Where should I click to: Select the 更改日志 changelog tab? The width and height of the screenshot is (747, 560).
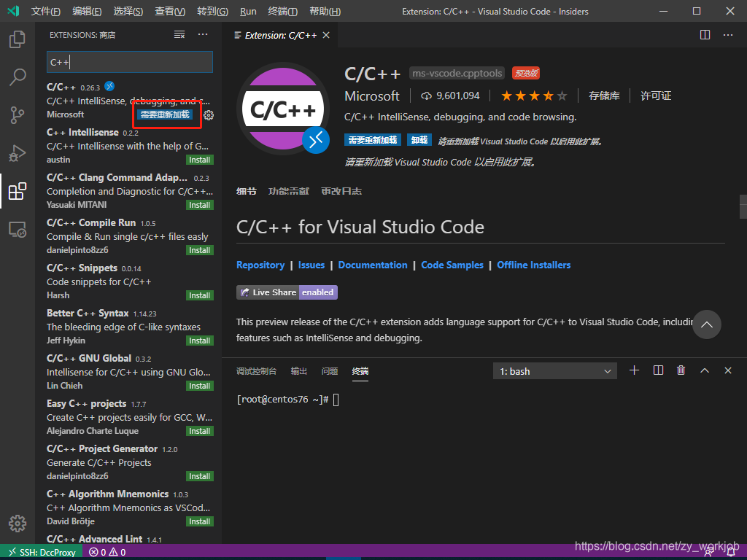coord(341,191)
